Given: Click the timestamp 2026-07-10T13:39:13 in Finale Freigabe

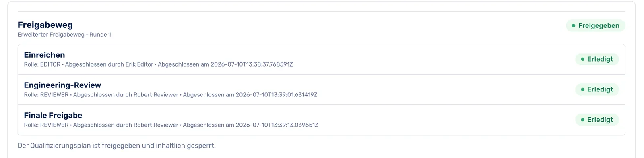Looking at the screenshot, I should 277,125.
